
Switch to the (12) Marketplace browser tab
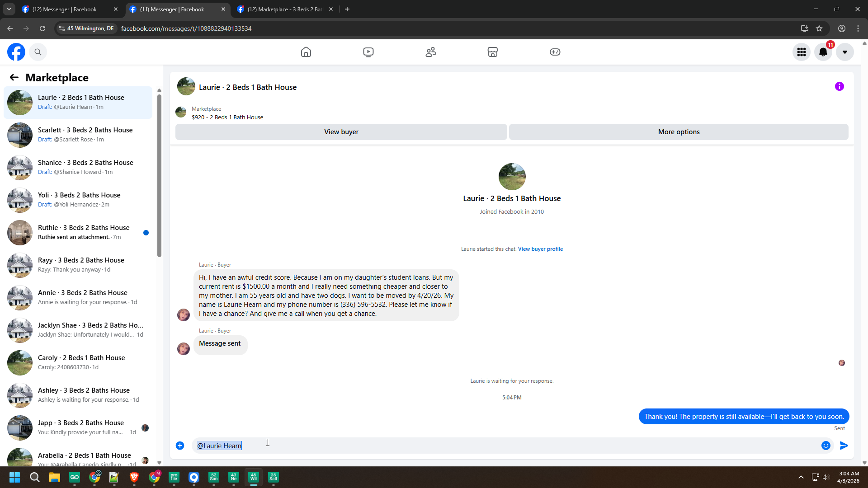click(x=285, y=9)
